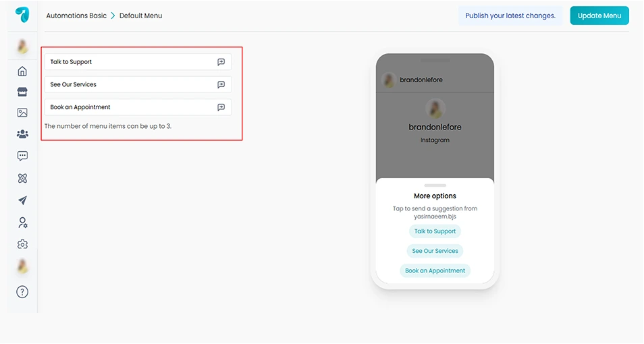Click the Instagram label in the phone preview
This screenshot has height=344, width=644.
coord(435,140)
